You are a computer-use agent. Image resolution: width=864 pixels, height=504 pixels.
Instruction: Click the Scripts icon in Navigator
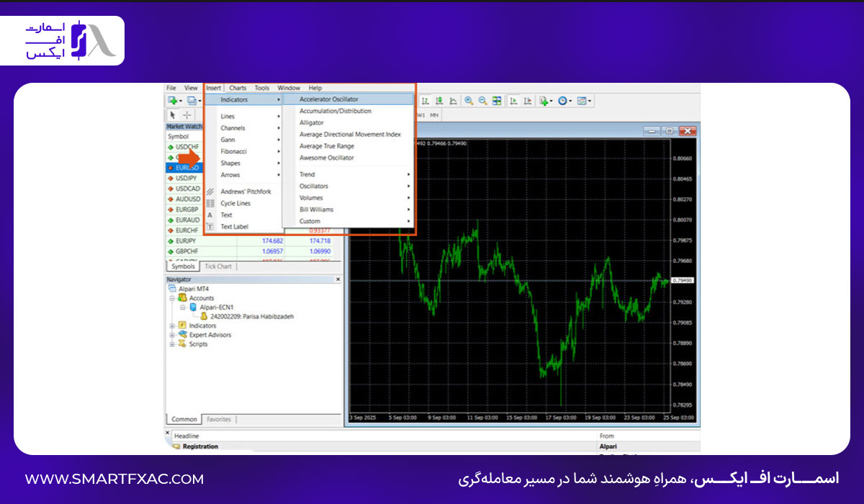point(183,344)
